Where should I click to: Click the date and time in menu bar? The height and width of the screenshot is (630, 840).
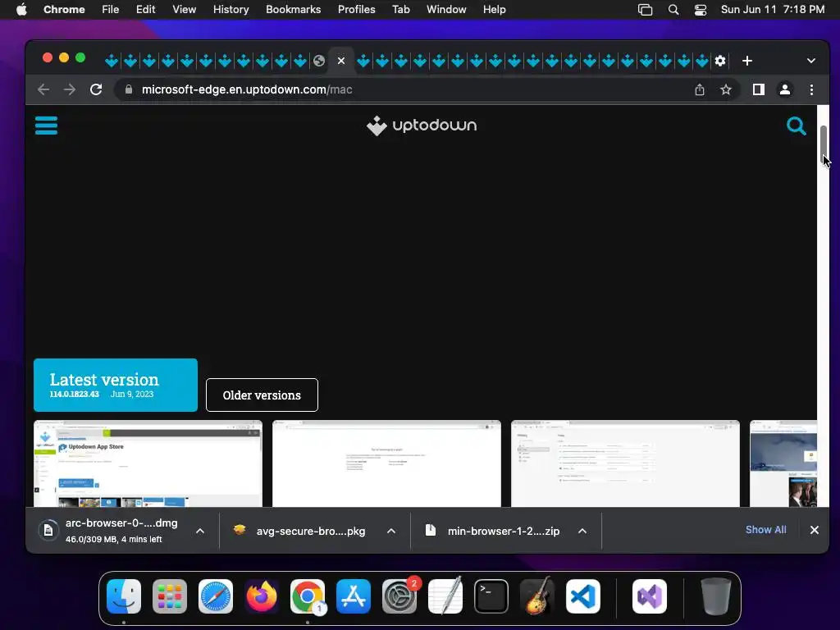click(x=773, y=9)
